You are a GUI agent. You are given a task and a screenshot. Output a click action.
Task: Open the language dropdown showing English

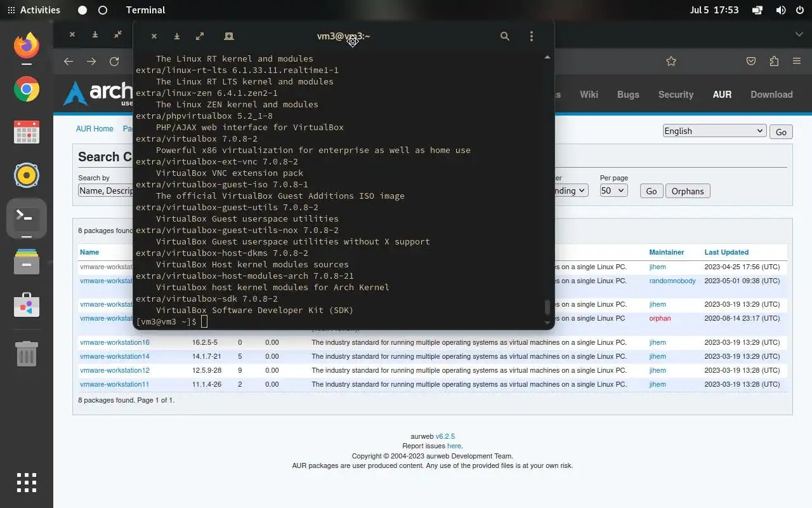[x=714, y=131]
